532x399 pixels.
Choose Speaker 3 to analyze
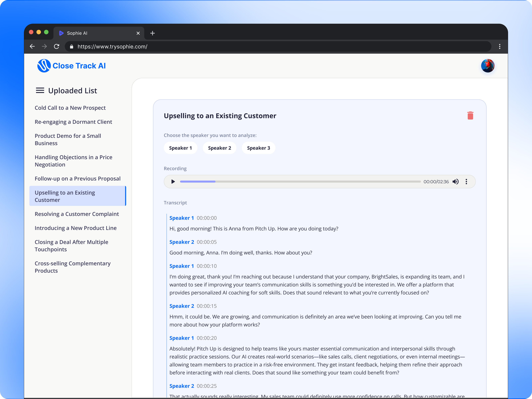258,148
